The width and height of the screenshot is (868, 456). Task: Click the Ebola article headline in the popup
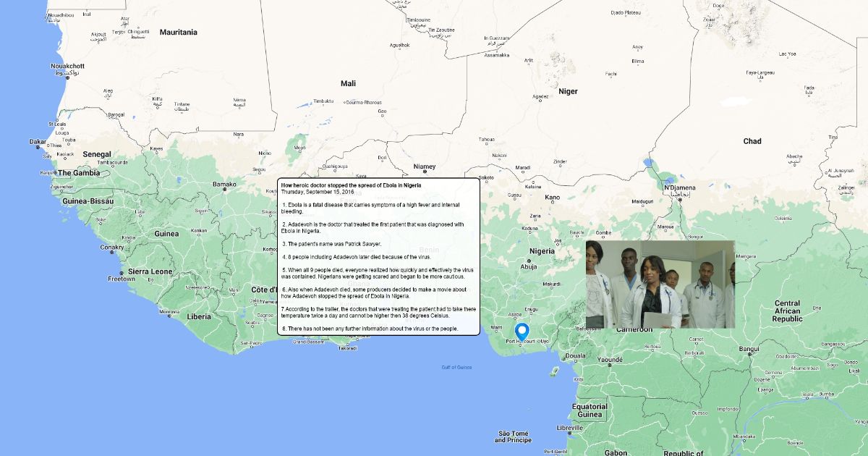pyautogui.click(x=351, y=185)
